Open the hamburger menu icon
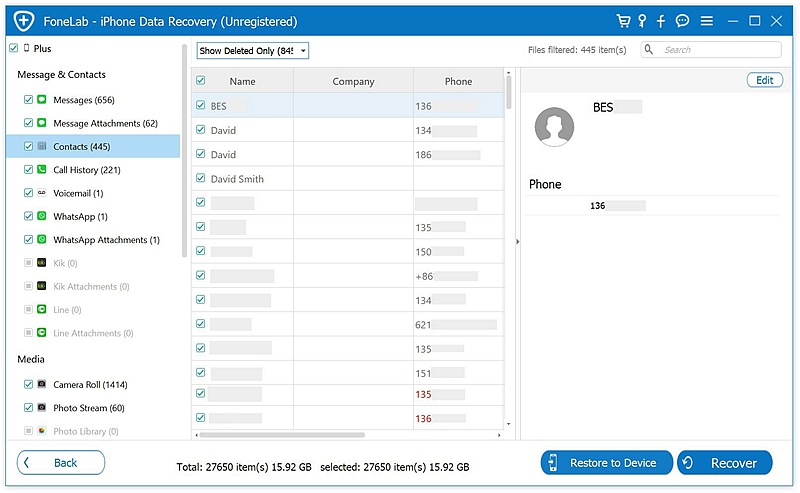 707,21
